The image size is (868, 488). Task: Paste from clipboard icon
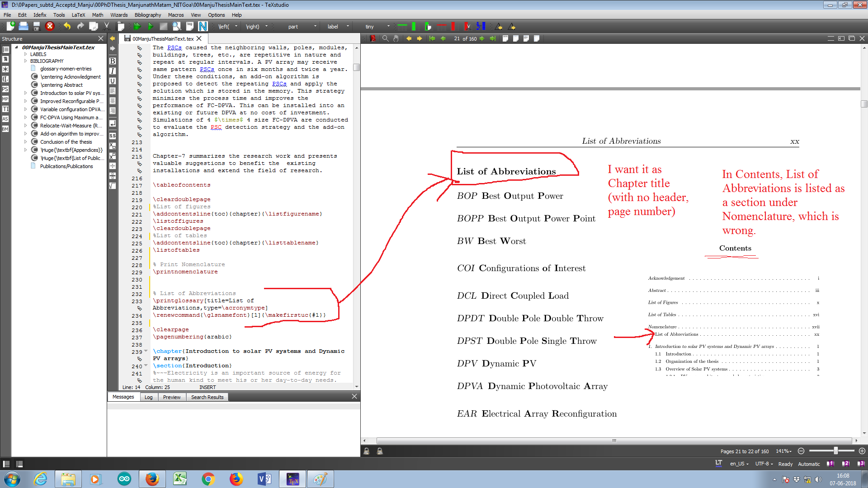120,26
